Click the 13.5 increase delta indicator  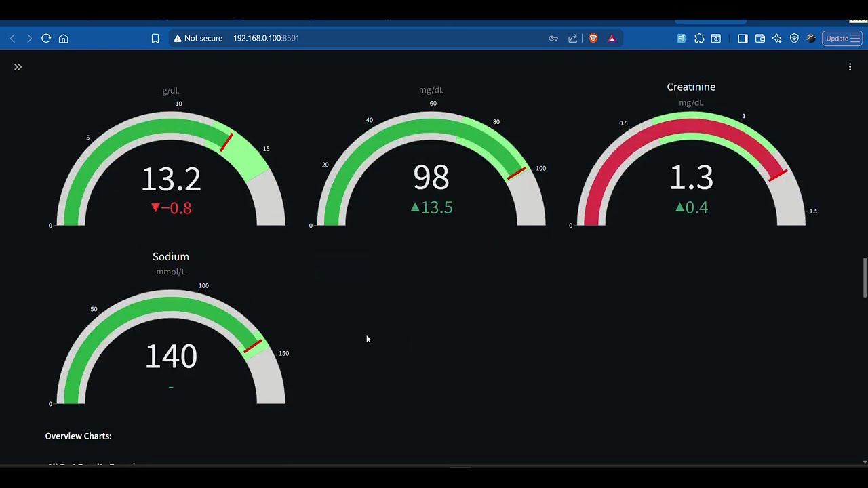coord(431,207)
